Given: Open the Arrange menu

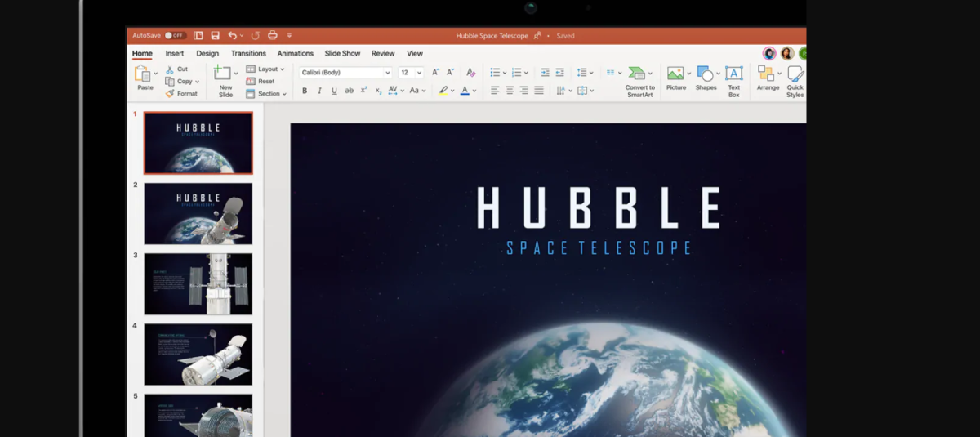Looking at the screenshot, I should [x=768, y=78].
